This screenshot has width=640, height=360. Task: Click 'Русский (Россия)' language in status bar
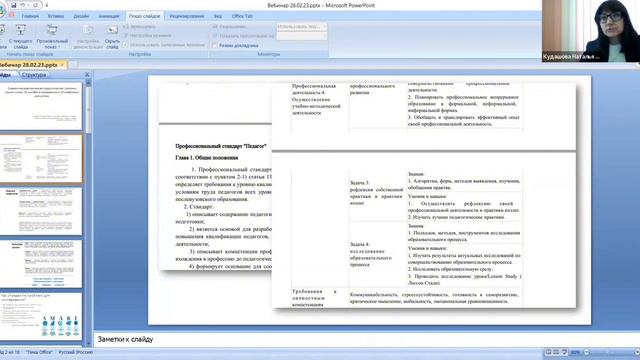click(x=76, y=352)
